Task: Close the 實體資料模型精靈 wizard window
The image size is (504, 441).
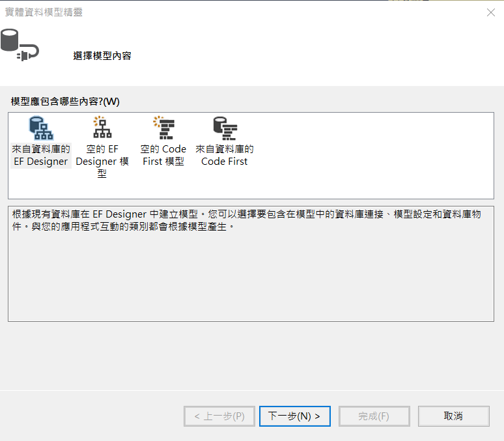Action: coord(491,12)
